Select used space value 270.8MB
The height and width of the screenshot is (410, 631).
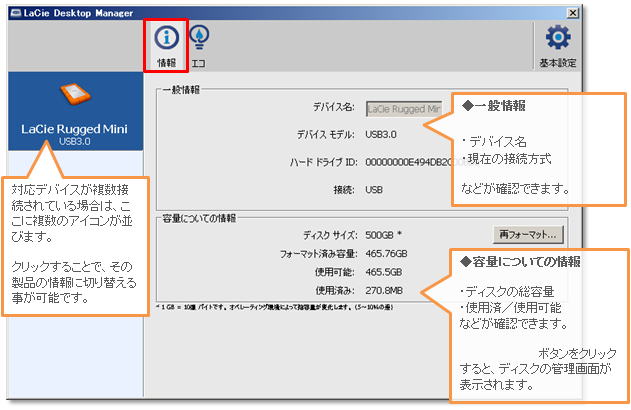pyautogui.click(x=384, y=290)
